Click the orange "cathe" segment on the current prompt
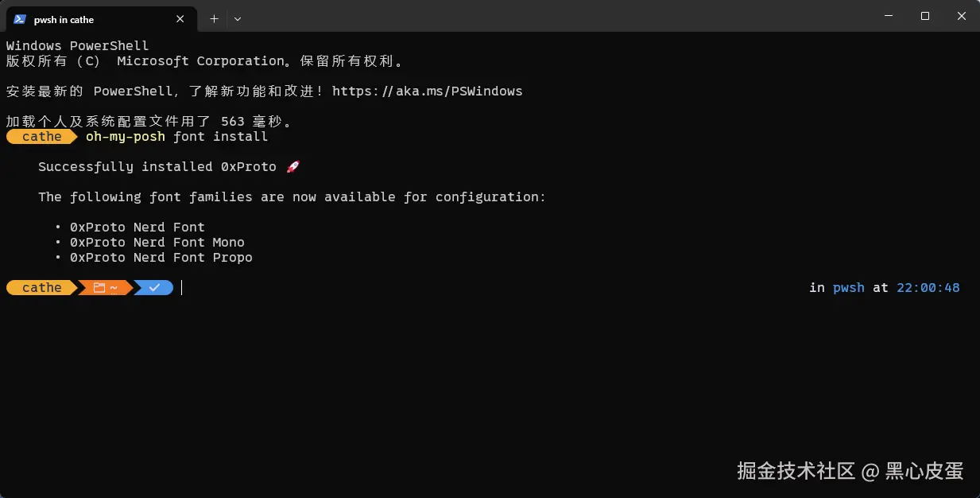 click(41, 288)
